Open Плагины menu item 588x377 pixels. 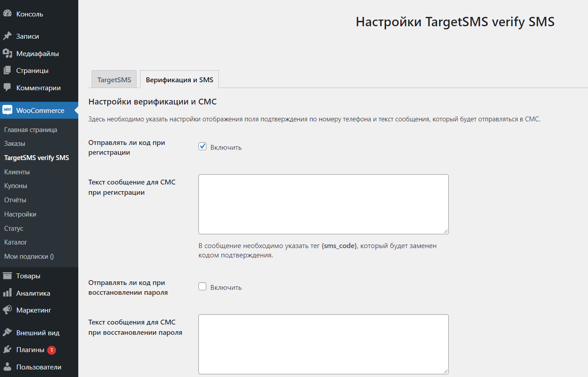[x=39, y=350]
